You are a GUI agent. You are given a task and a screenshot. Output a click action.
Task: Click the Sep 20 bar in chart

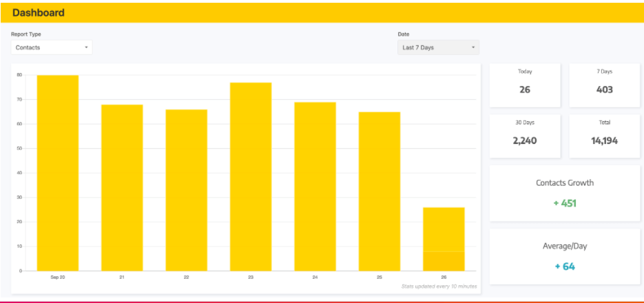[58, 172]
